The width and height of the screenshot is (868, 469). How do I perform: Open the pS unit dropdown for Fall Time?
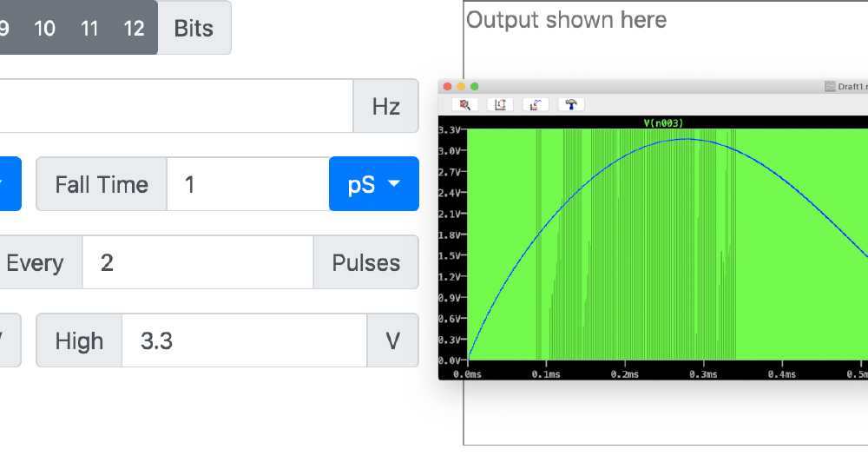coord(374,184)
